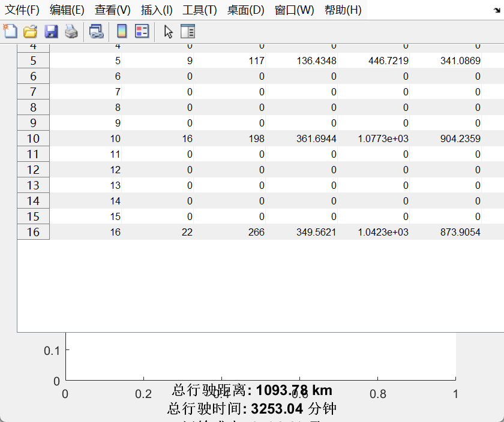Click the cell with value 266

click(x=229, y=232)
